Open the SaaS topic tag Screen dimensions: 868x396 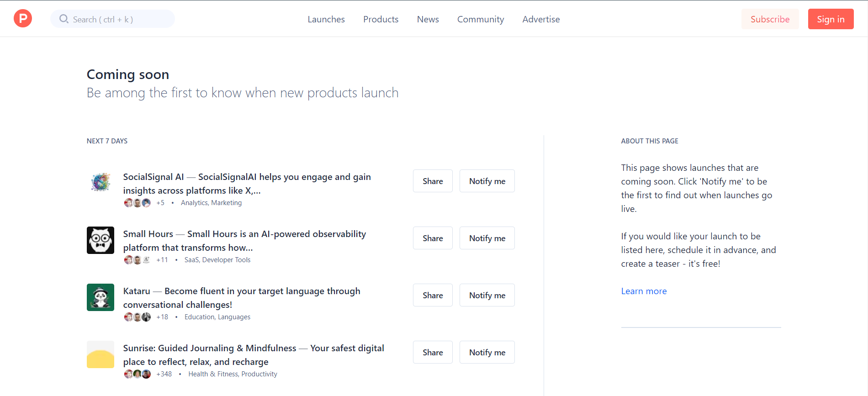tap(191, 260)
